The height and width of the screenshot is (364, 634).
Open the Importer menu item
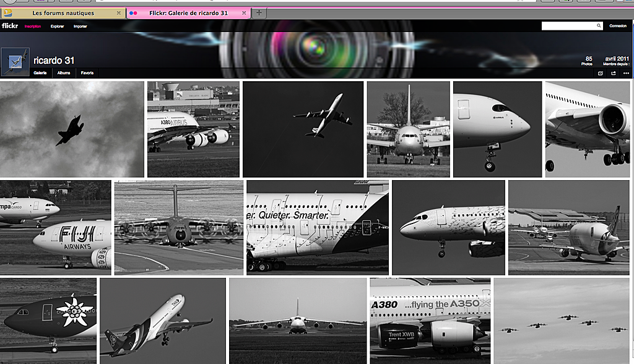(x=80, y=26)
